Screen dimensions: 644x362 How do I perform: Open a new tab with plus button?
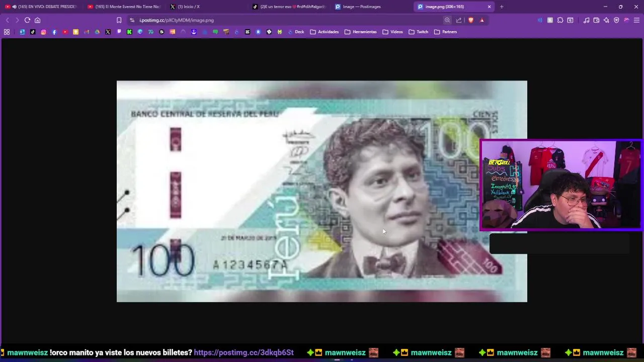[502, 7]
